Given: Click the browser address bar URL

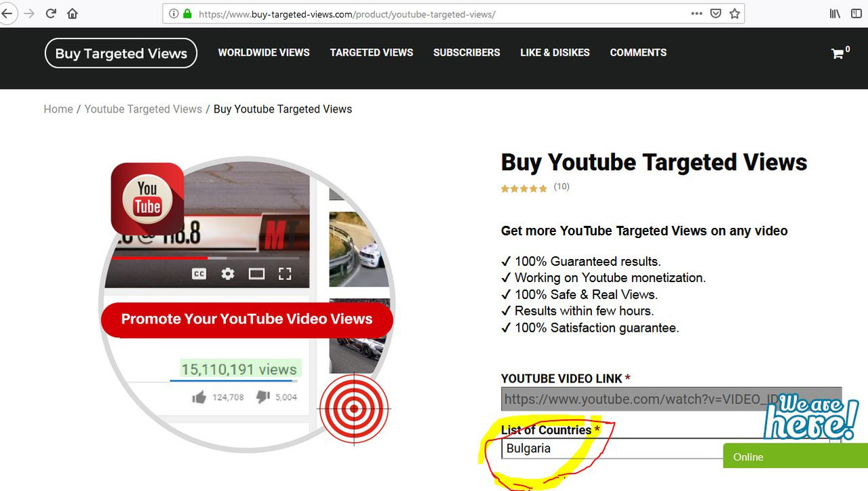Looking at the screenshot, I should point(347,14).
